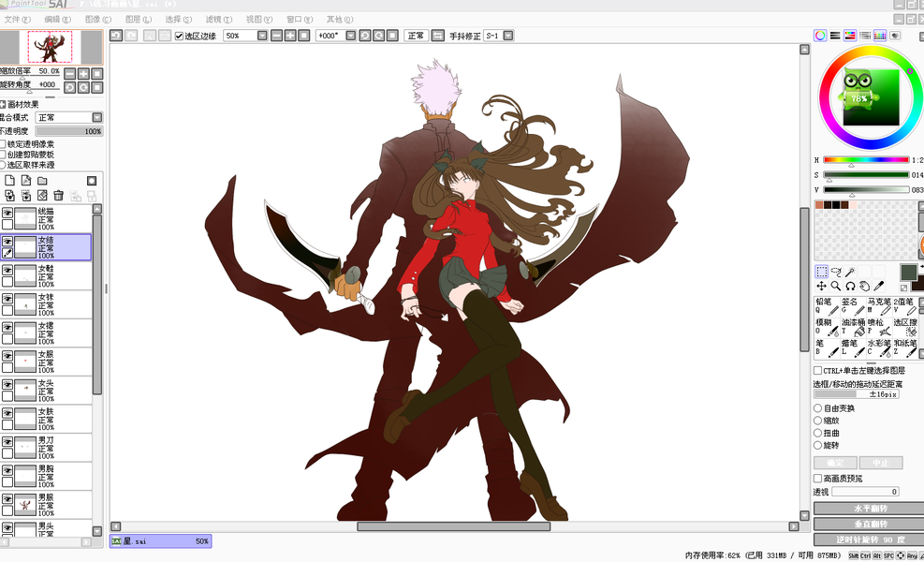
Task: Select 缩放 radio option
Action: coord(818,421)
